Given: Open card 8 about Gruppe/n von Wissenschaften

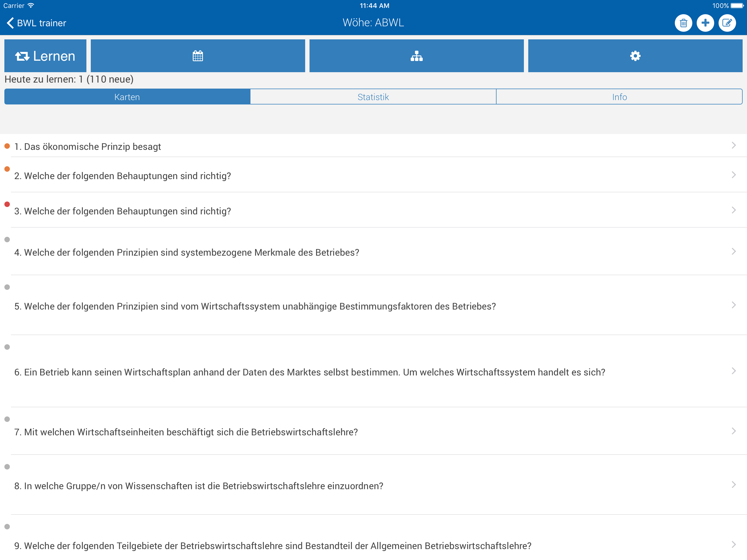Looking at the screenshot, I should pyautogui.click(x=373, y=485).
